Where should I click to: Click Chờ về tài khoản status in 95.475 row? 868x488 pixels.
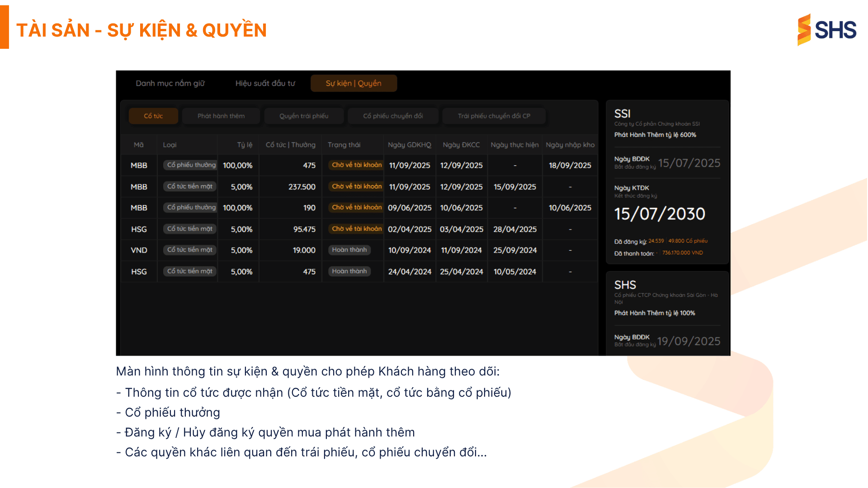(x=356, y=229)
